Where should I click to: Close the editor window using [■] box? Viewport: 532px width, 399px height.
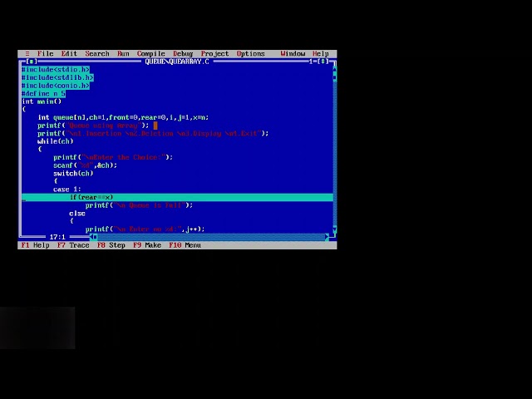pos(32,62)
